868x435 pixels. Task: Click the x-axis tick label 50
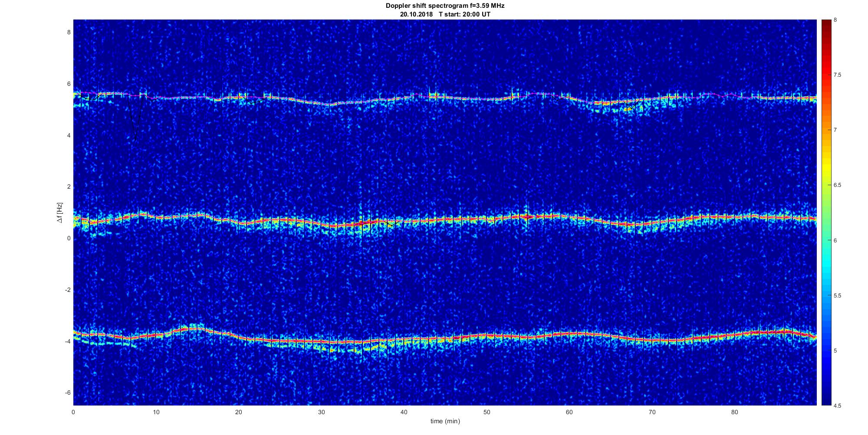(x=487, y=412)
